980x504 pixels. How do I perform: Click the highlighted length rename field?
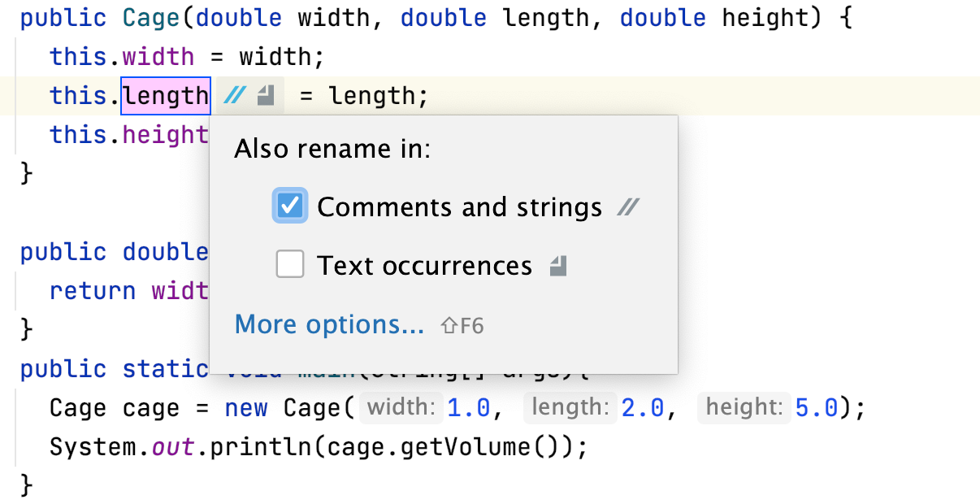click(x=167, y=96)
